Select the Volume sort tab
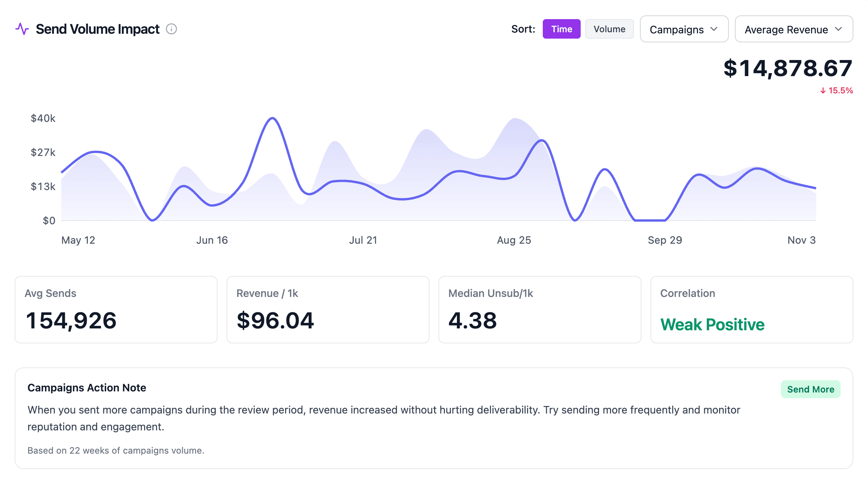Image resolution: width=868 pixels, height=484 pixels. 609,29
